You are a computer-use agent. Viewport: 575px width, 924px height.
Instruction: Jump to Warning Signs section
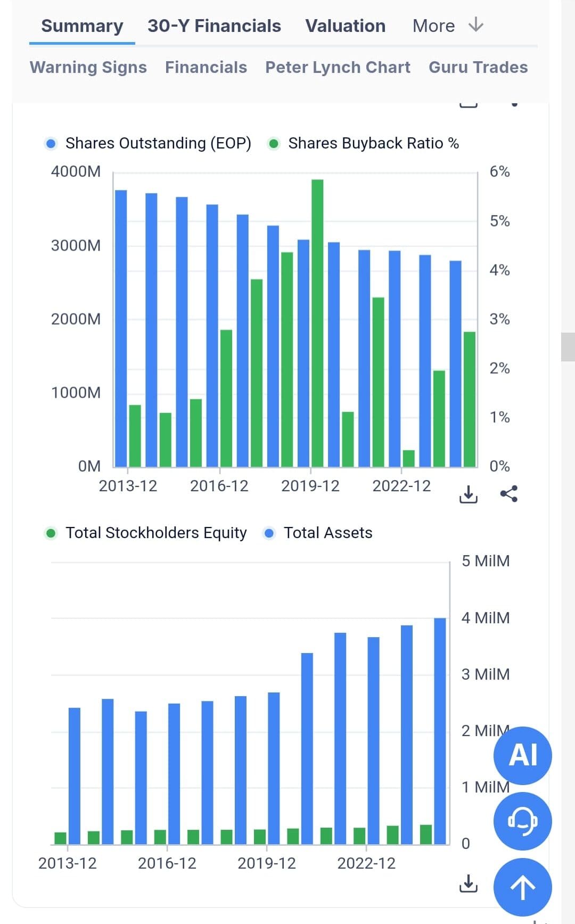(88, 68)
